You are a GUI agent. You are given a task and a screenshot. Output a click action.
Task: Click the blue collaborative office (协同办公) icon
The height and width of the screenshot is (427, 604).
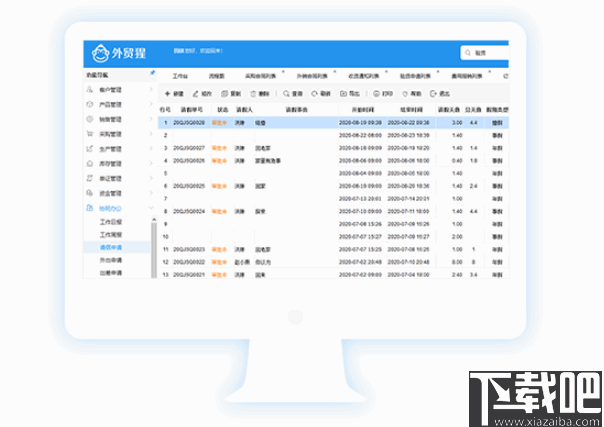point(90,208)
